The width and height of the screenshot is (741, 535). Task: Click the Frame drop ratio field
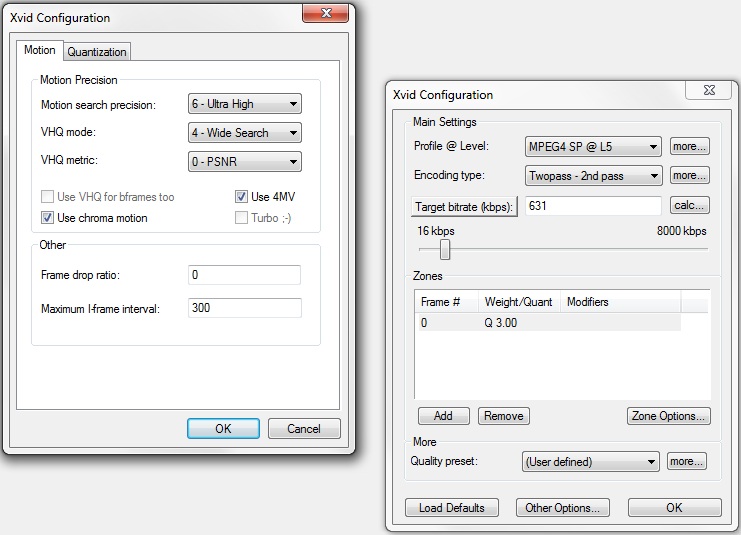[x=244, y=275]
